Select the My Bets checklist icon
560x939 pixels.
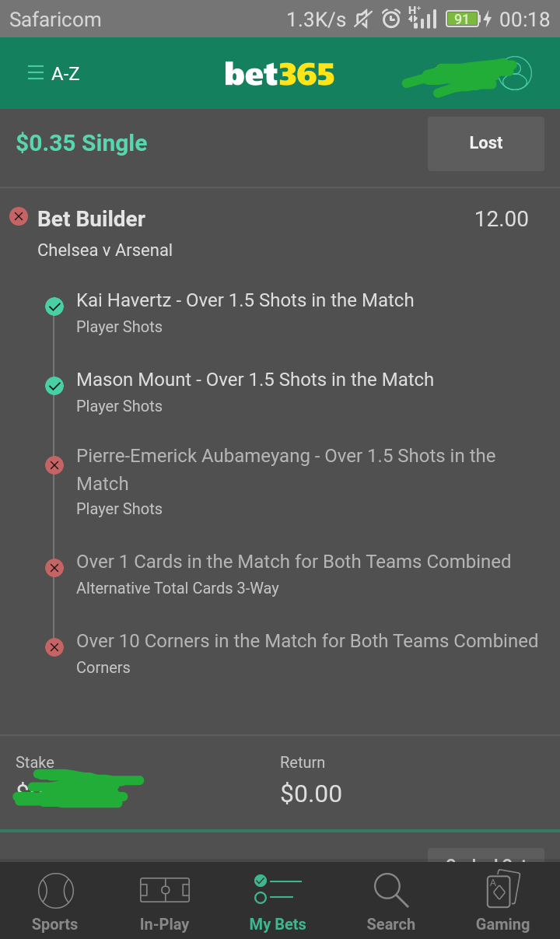point(278,889)
